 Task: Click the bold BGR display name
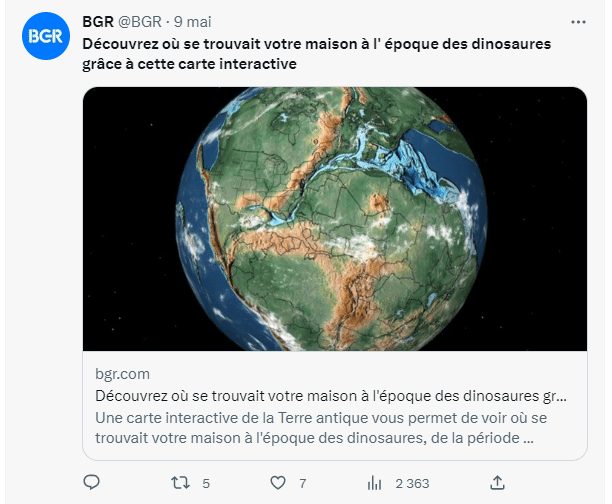(98, 22)
